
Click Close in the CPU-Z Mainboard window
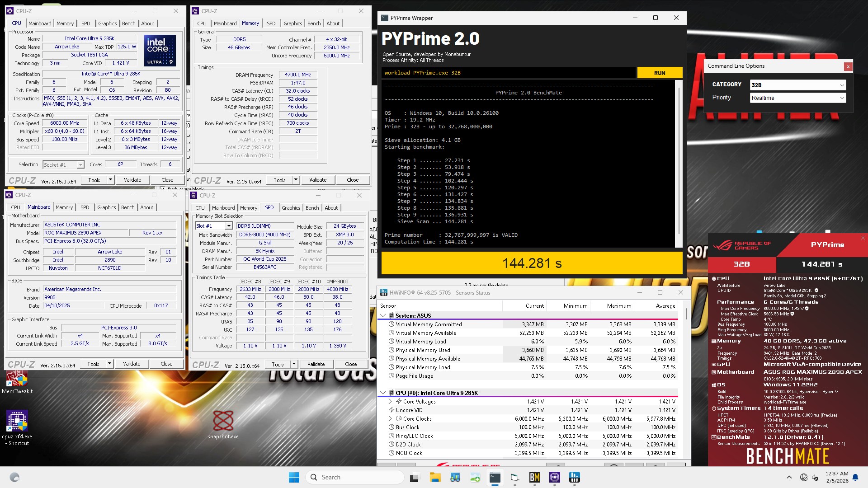point(166,364)
